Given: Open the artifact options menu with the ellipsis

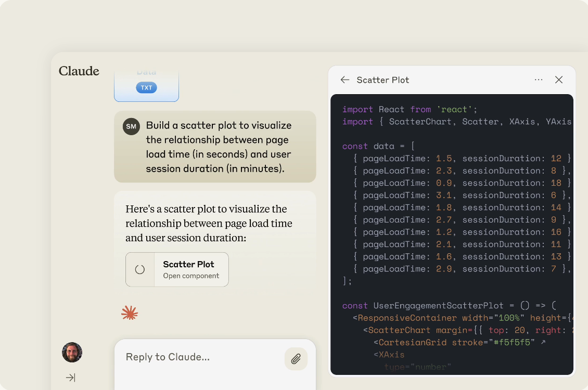Looking at the screenshot, I should 539,79.
